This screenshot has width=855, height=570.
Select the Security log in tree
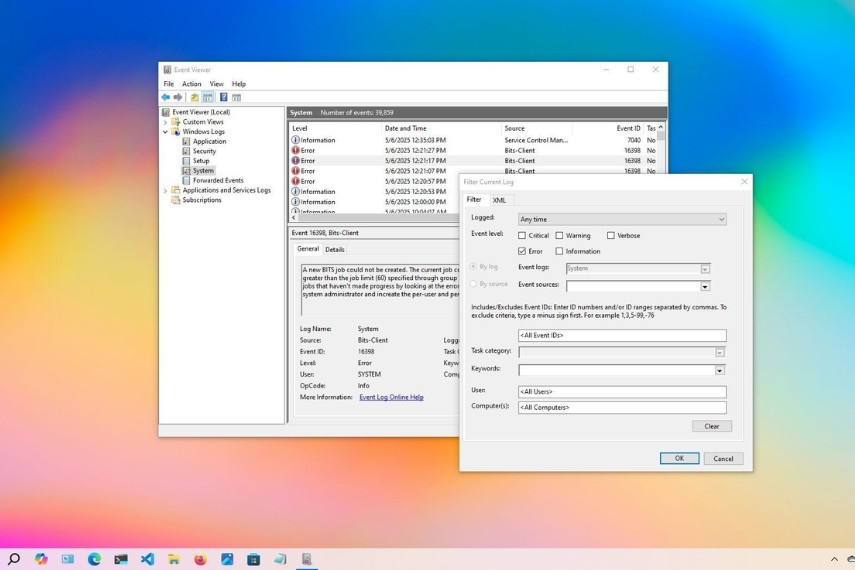204,151
